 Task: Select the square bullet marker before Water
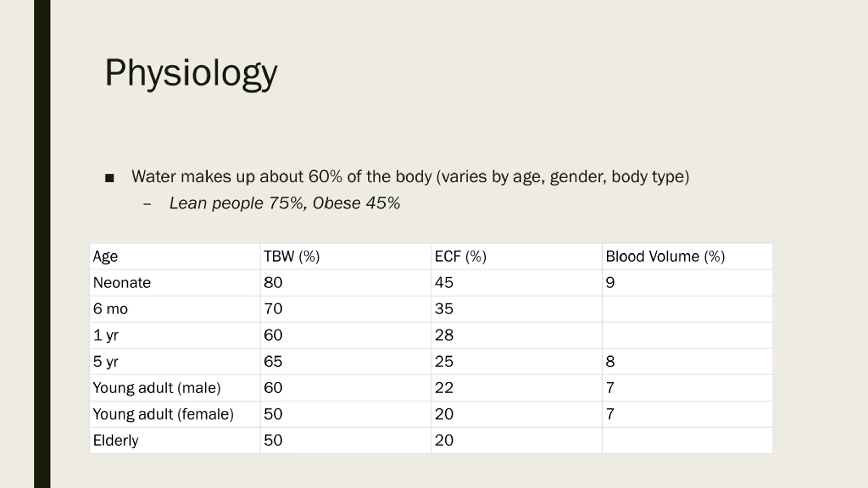coord(110,178)
